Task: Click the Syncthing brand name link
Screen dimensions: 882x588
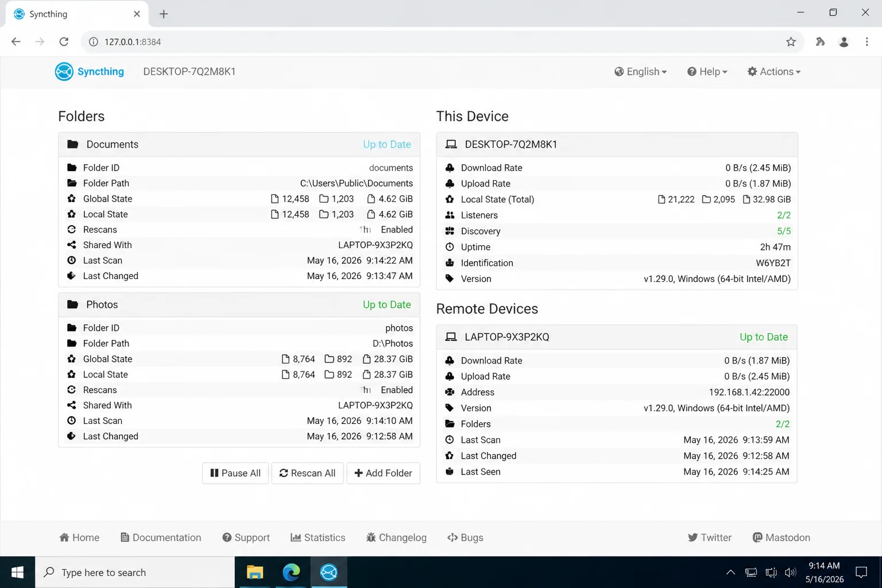Action: [x=100, y=72]
